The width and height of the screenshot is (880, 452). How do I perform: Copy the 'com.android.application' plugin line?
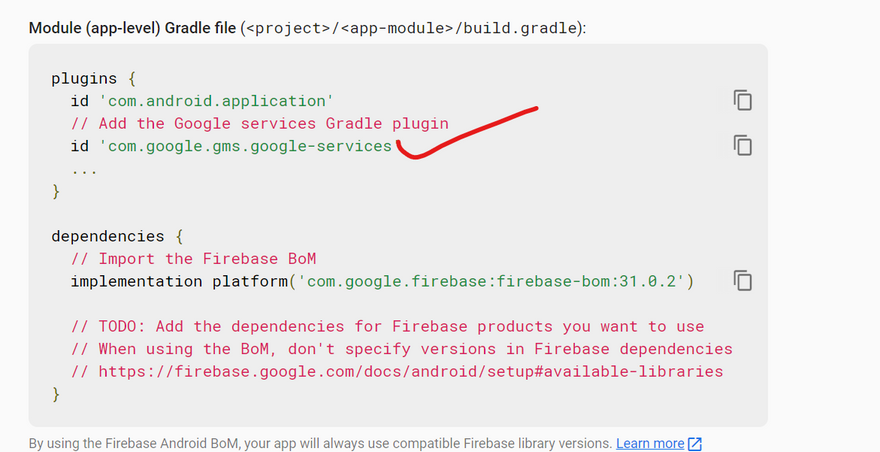[x=742, y=101]
